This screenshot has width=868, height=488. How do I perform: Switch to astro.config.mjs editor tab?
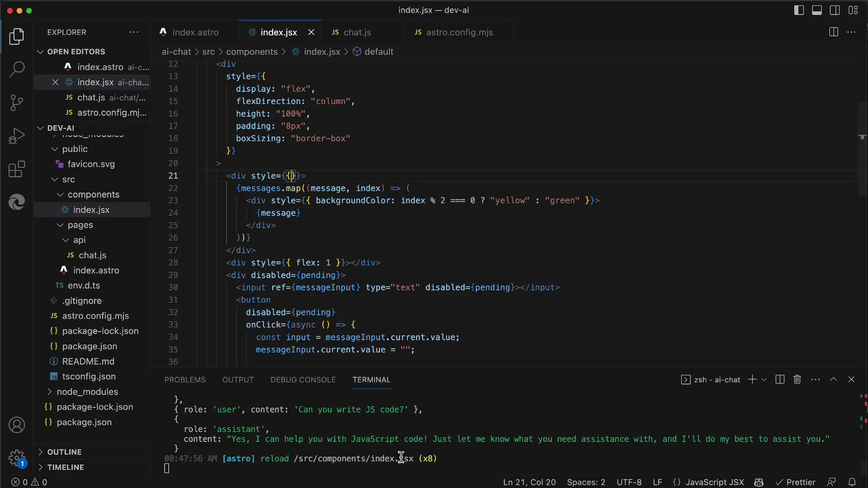[x=459, y=32]
